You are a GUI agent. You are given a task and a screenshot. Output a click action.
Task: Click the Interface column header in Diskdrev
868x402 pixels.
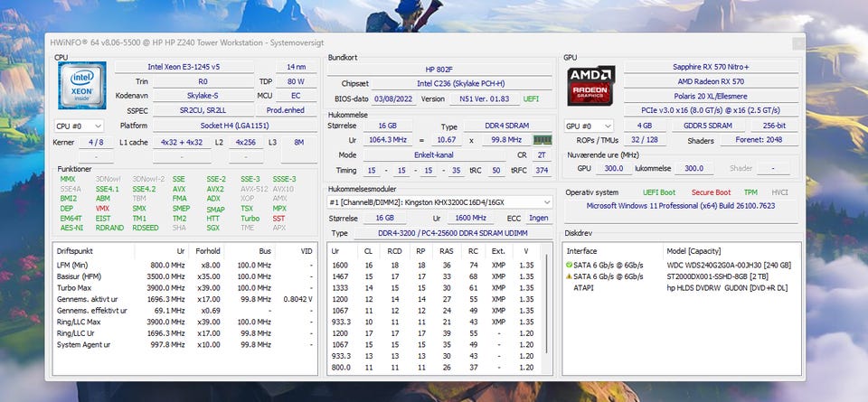pos(613,251)
